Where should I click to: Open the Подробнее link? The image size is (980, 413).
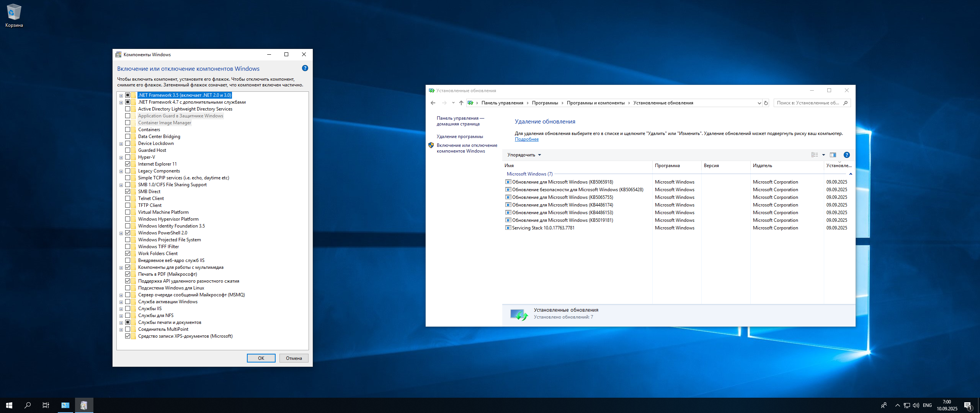(x=527, y=139)
